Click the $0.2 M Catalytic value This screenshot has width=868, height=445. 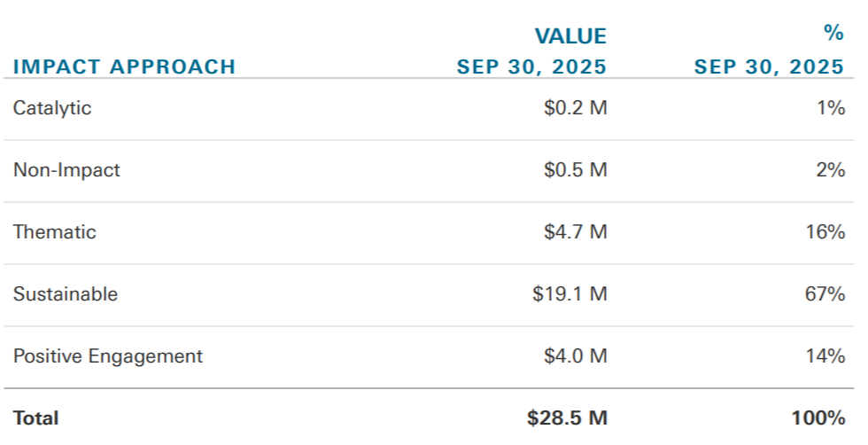pos(575,107)
